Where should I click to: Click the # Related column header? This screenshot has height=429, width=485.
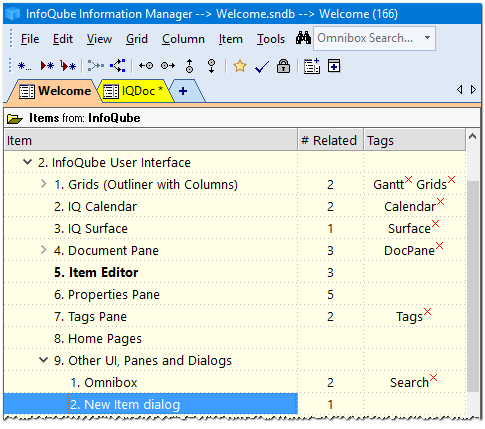coord(330,140)
